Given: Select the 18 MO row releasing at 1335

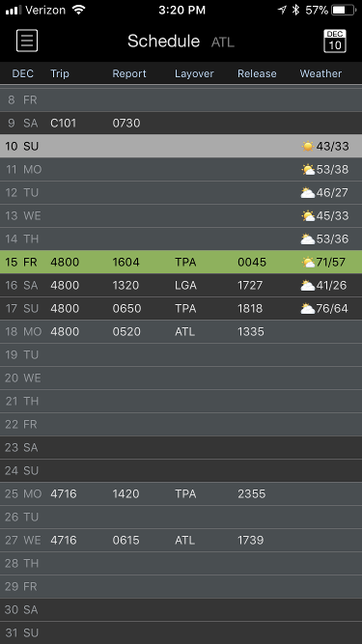Looking at the screenshot, I should click(181, 331).
